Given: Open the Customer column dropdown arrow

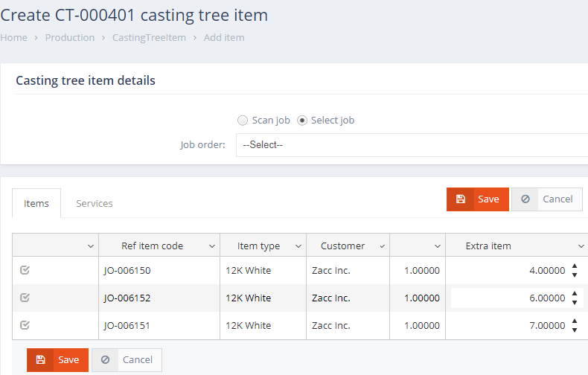Looking at the screenshot, I should pos(382,246).
